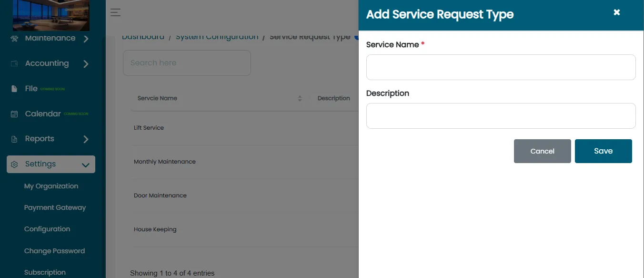Open Payment Gateway settings
Image resolution: width=644 pixels, height=278 pixels.
pos(55,207)
